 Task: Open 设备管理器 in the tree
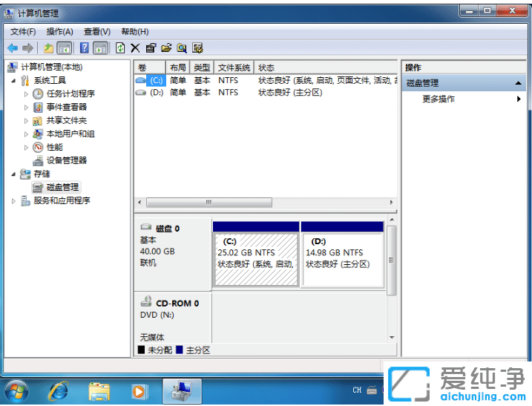[67, 160]
